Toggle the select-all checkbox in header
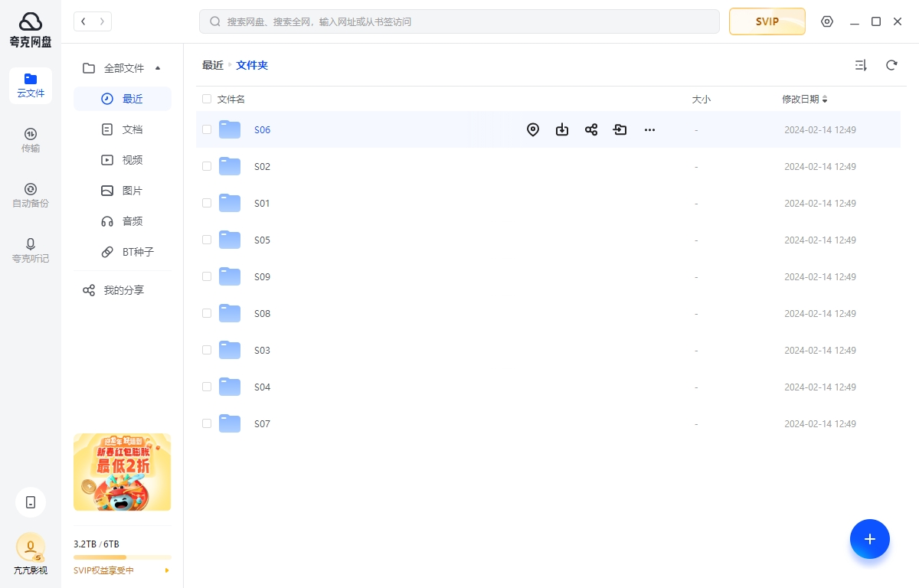919x588 pixels. coord(207,99)
